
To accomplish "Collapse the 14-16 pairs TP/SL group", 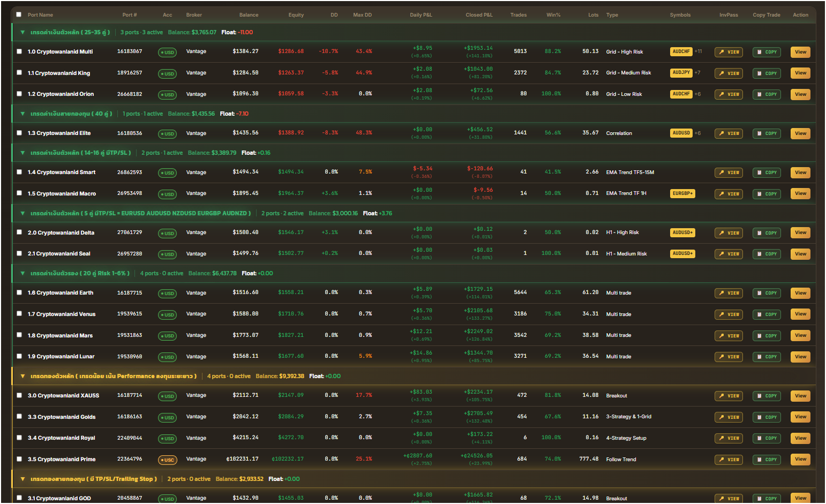I will pos(22,153).
